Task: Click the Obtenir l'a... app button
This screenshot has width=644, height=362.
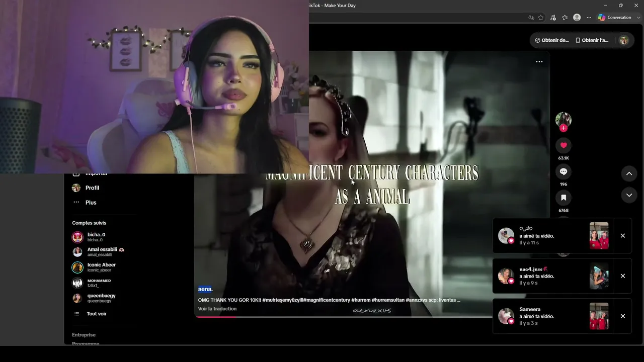Action: tap(592, 40)
